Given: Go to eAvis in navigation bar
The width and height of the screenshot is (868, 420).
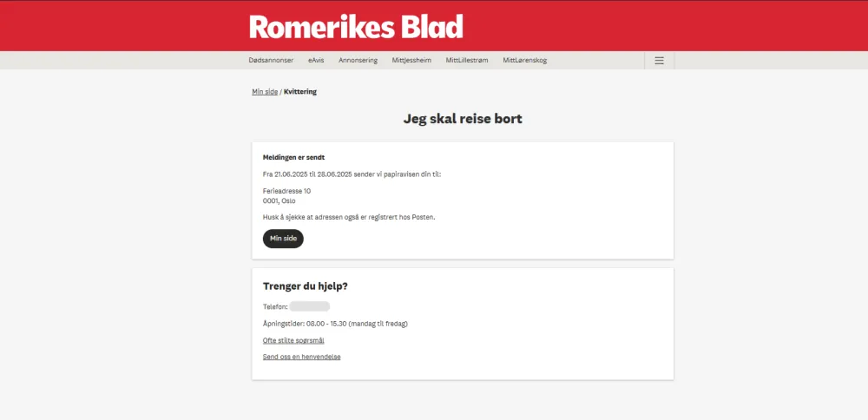Looking at the screenshot, I should point(316,61).
